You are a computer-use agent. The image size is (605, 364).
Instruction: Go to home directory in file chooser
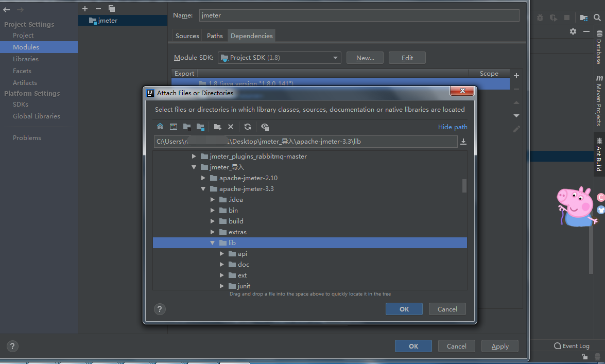pos(160,127)
